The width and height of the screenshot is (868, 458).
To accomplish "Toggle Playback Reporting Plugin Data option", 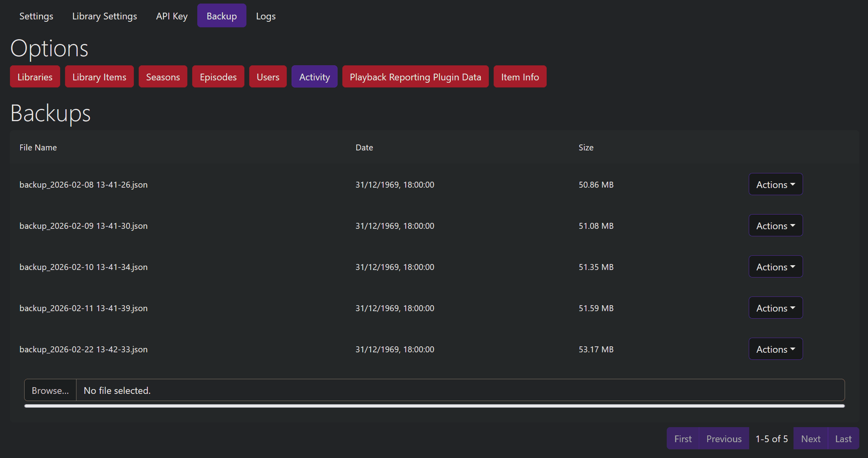I will pos(415,76).
